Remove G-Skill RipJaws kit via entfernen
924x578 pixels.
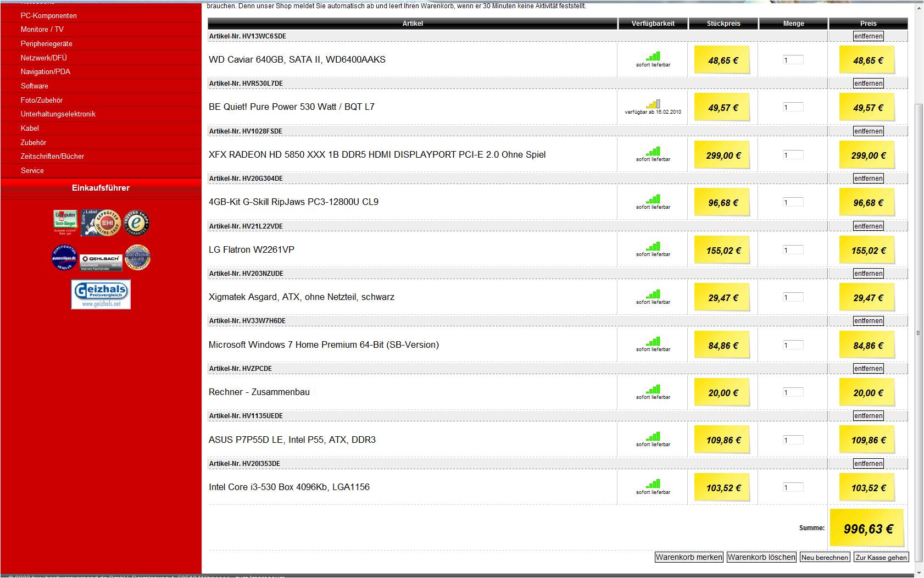pyautogui.click(x=868, y=179)
